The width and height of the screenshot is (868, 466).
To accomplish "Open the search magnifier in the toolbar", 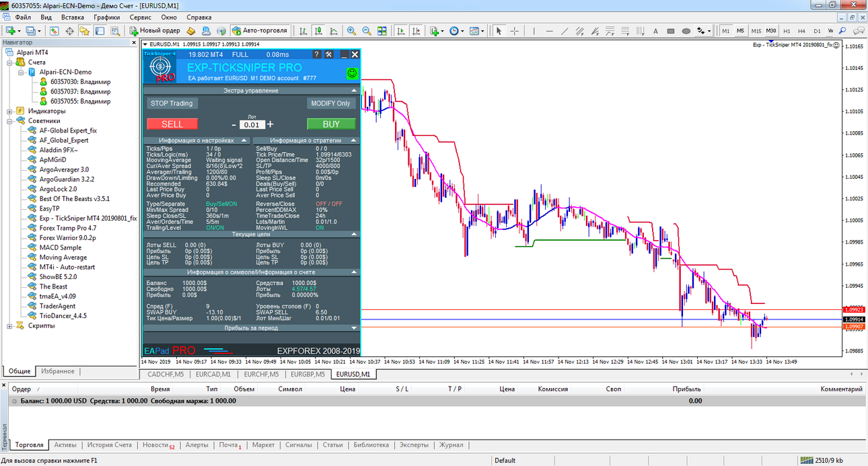I will [x=842, y=30].
